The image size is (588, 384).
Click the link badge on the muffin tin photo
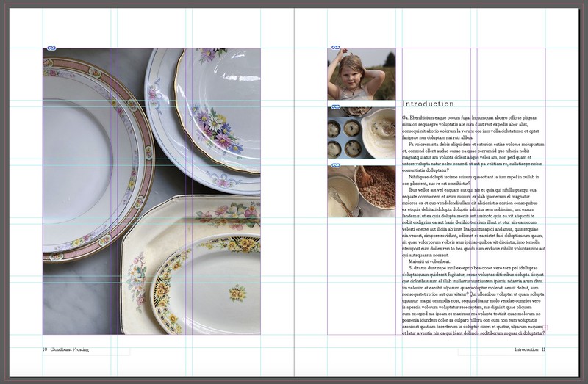pyautogui.click(x=336, y=107)
